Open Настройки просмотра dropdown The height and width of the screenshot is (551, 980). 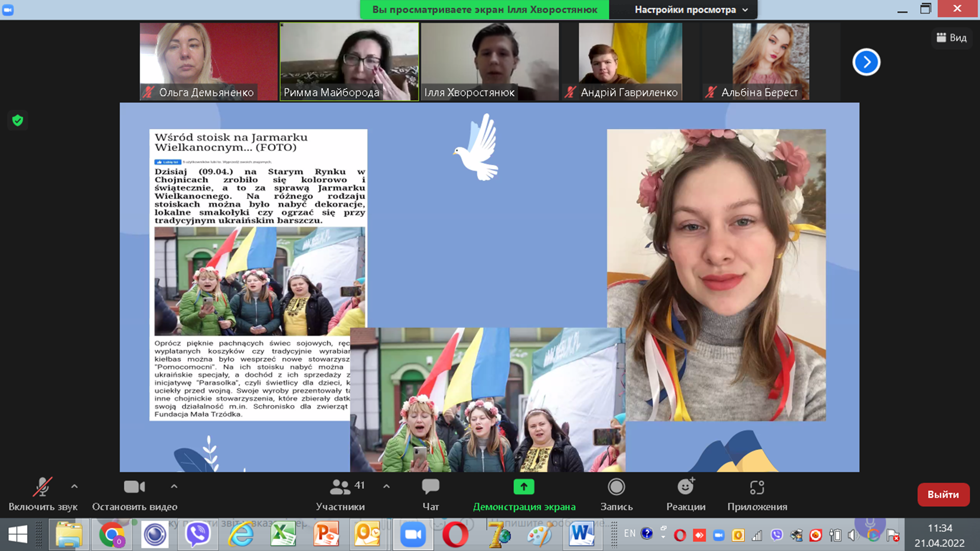(691, 10)
